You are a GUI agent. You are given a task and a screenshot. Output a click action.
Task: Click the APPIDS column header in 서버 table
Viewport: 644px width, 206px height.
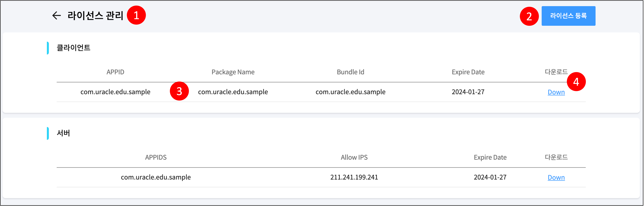coord(156,157)
